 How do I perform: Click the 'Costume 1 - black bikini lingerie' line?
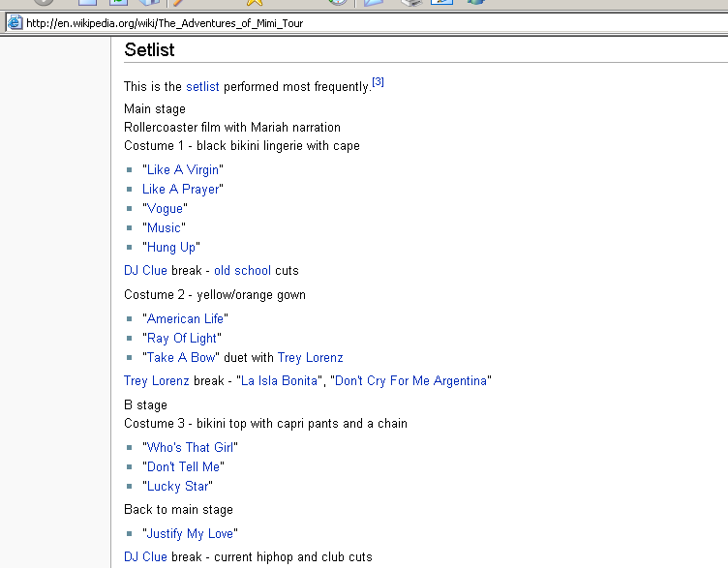click(x=242, y=146)
